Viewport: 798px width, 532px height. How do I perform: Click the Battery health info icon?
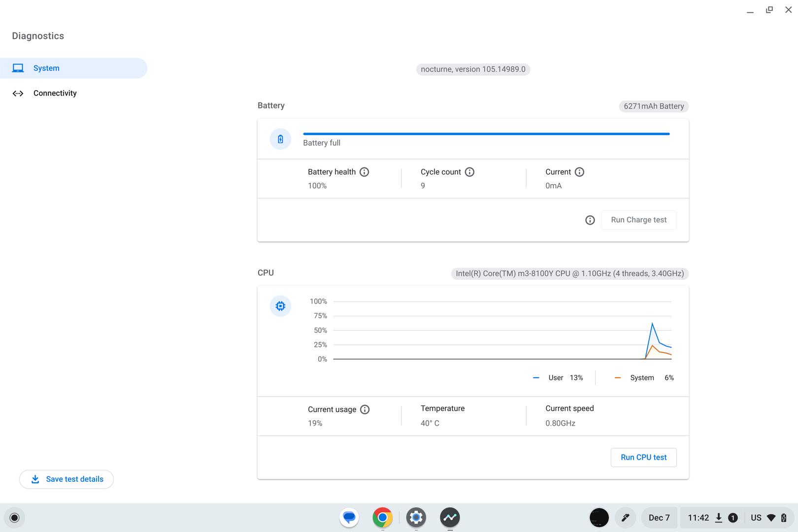(x=364, y=172)
